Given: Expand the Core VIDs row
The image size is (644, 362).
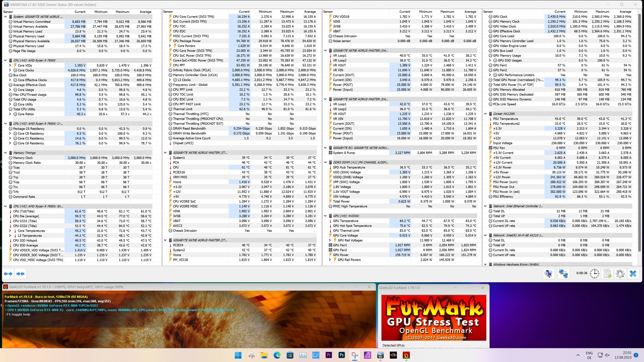Looking at the screenshot, I should click(10, 65).
